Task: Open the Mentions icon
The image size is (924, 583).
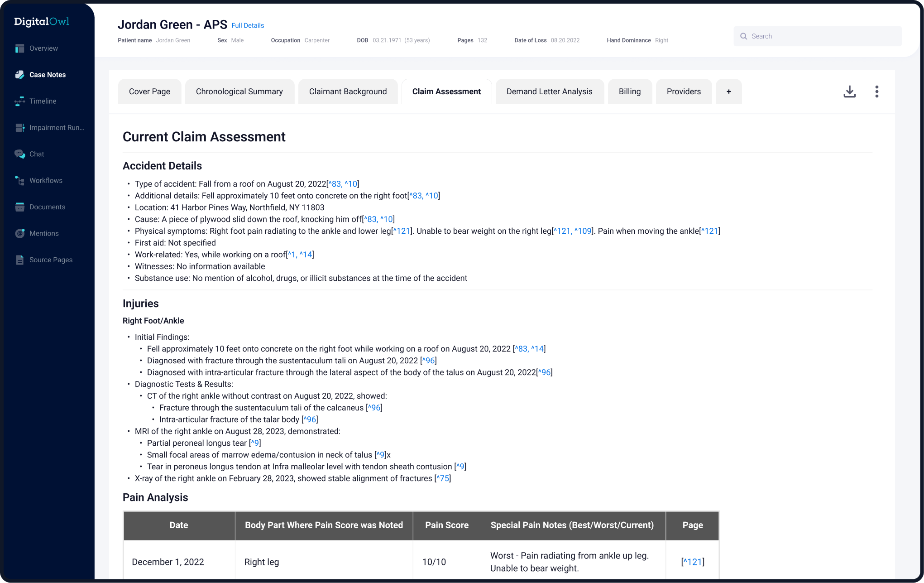Action: (x=19, y=233)
